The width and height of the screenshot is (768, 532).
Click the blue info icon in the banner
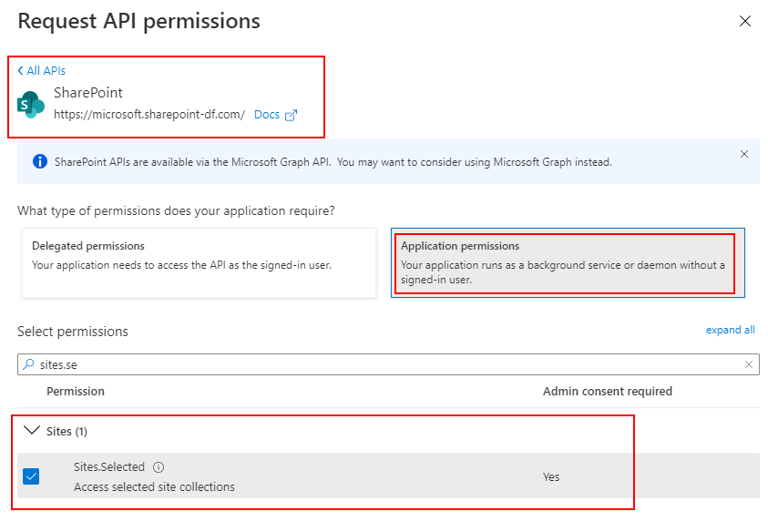point(40,161)
